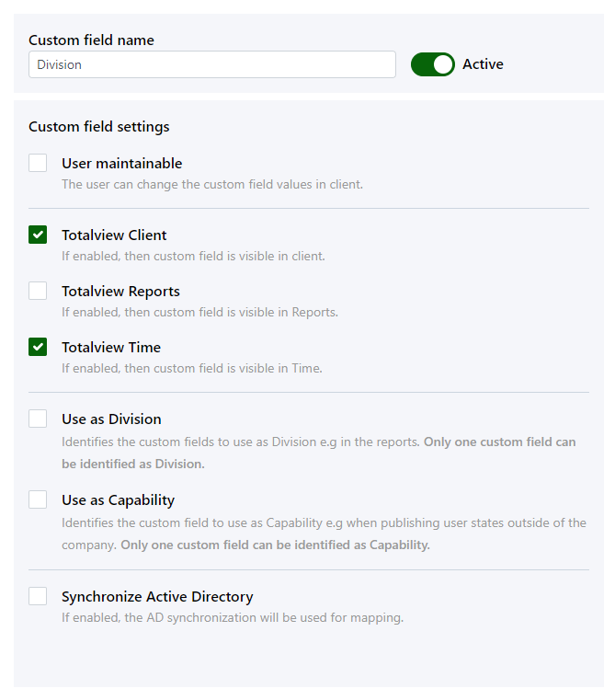
Task: Toggle the Active switch off
Action: (432, 64)
